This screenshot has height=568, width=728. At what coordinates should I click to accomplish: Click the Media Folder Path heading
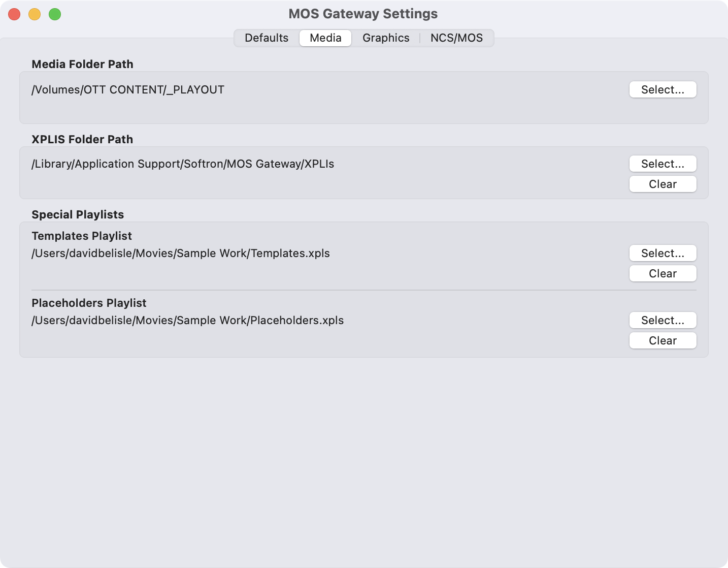pyautogui.click(x=82, y=64)
